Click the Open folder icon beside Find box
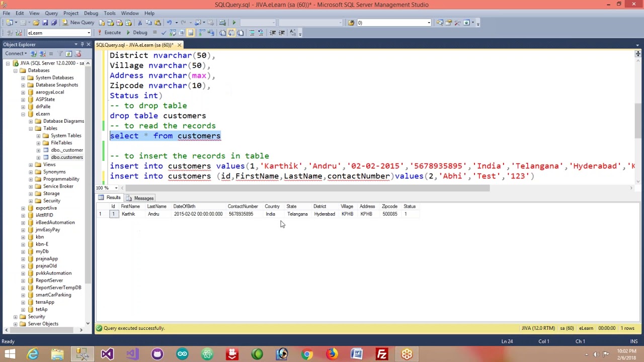This screenshot has width=644, height=362. coord(351,23)
